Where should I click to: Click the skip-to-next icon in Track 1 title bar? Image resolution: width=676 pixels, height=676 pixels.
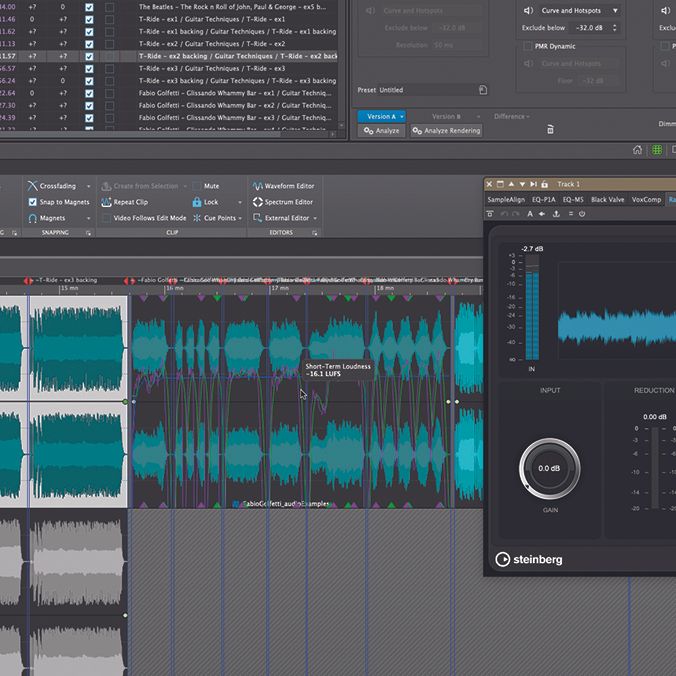point(533,184)
